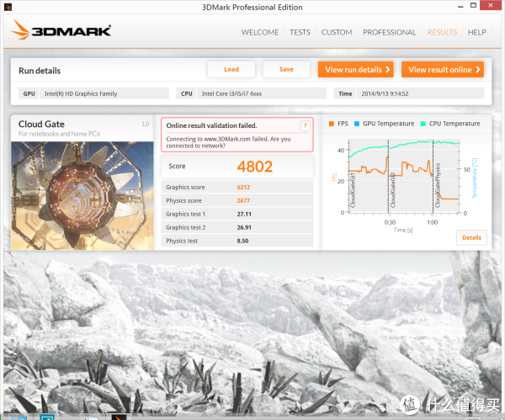The height and width of the screenshot is (420, 505).
Task: Click the '1.0' version label on Cloud Gate
Action: (146, 124)
